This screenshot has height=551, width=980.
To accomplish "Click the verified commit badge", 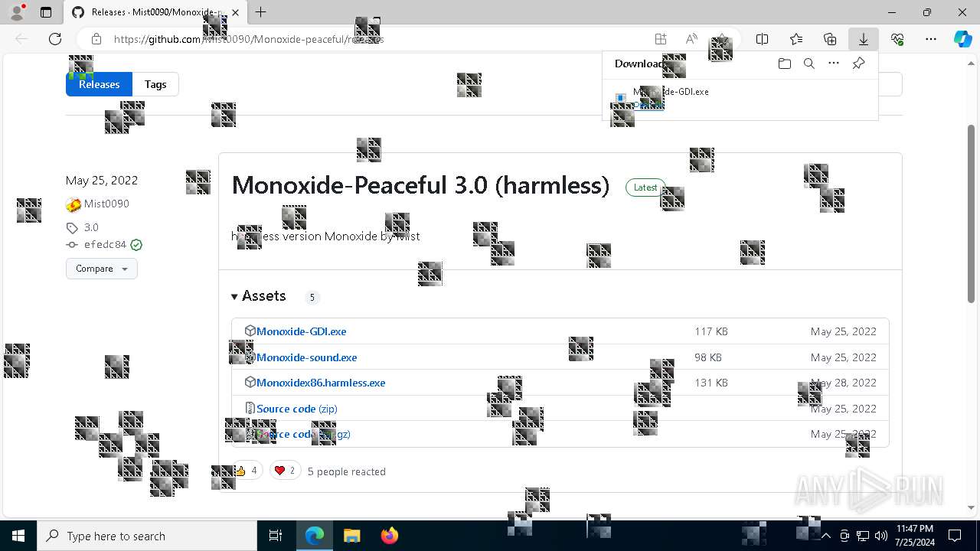I will click(136, 245).
